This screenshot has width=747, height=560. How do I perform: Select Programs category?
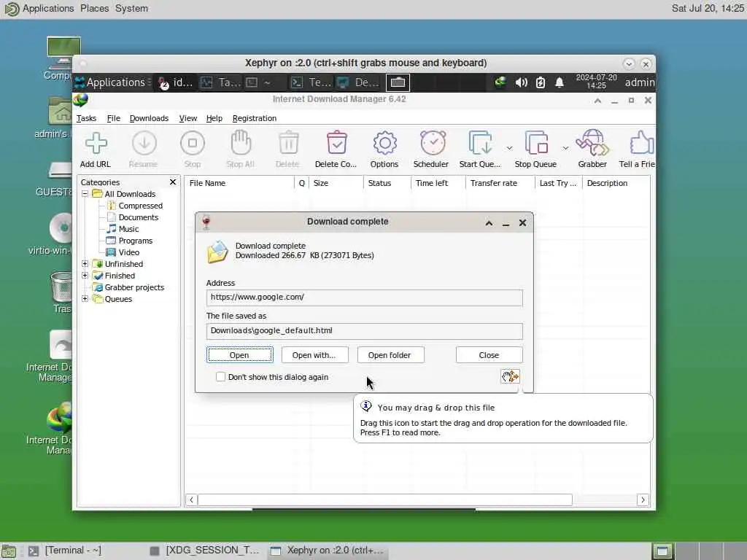(x=135, y=241)
